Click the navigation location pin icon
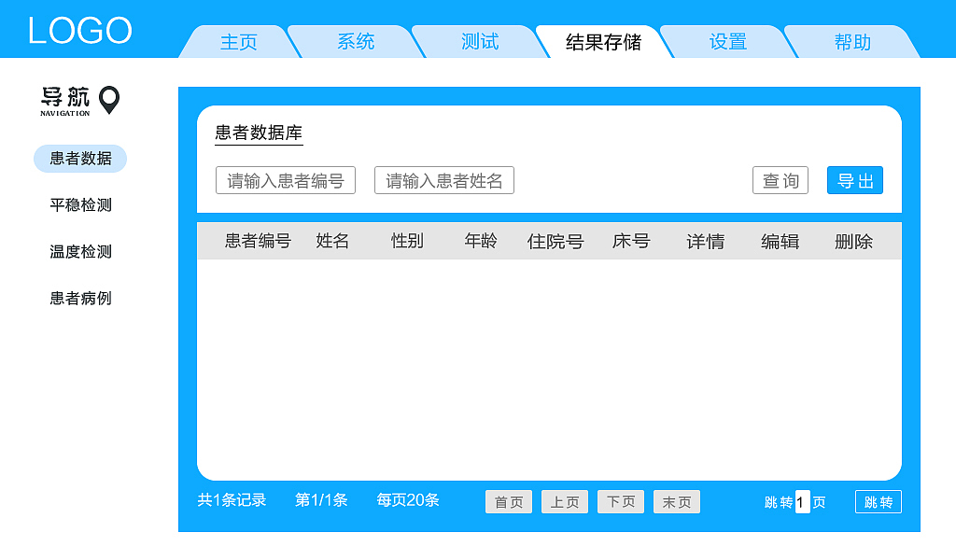This screenshot has width=956, height=560. tap(107, 98)
